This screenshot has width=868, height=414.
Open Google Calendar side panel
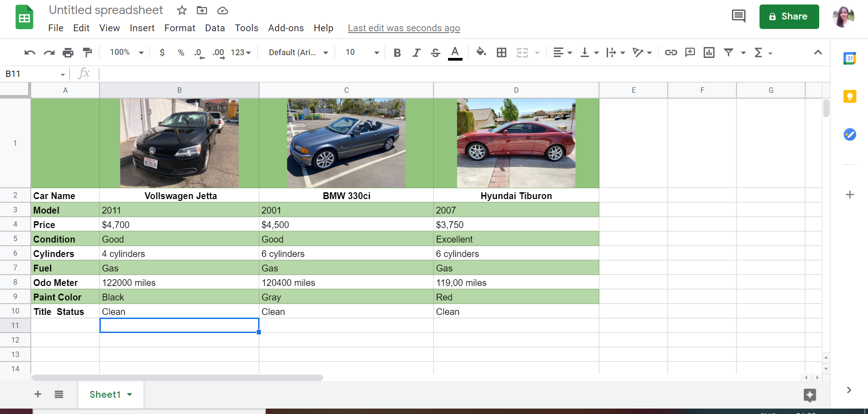[849, 58]
